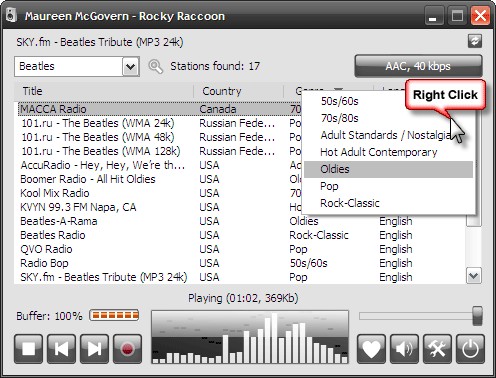
Task: Click Canada in the MACCA Radio row
Action: [x=218, y=109]
